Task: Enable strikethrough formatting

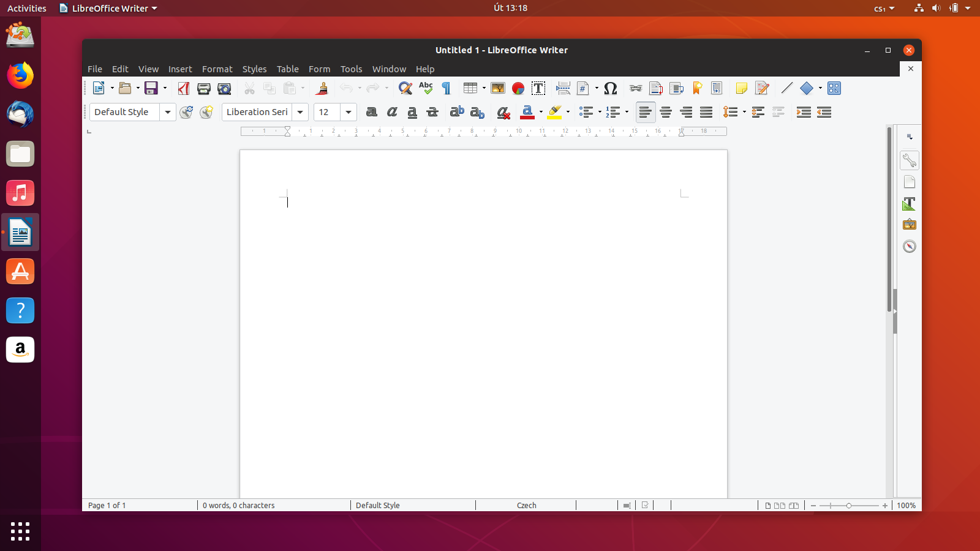Action: click(x=432, y=112)
